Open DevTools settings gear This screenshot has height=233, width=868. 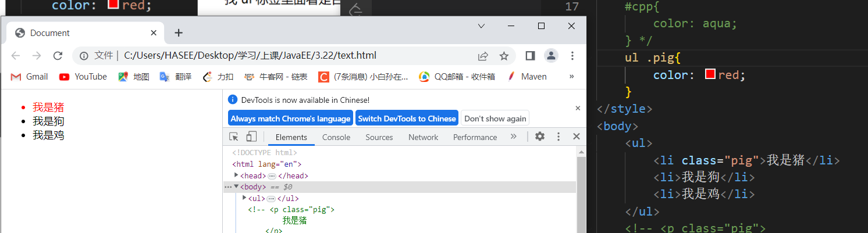[540, 137]
